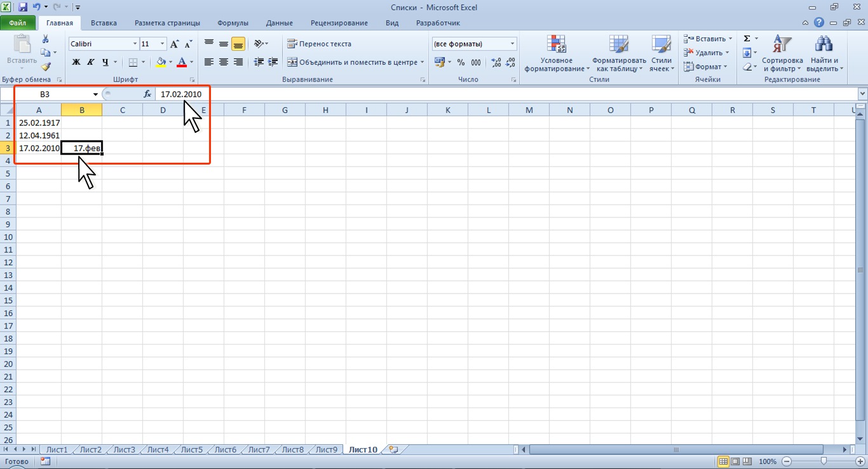Undo the last action
This screenshot has height=469, width=868.
[37, 8]
